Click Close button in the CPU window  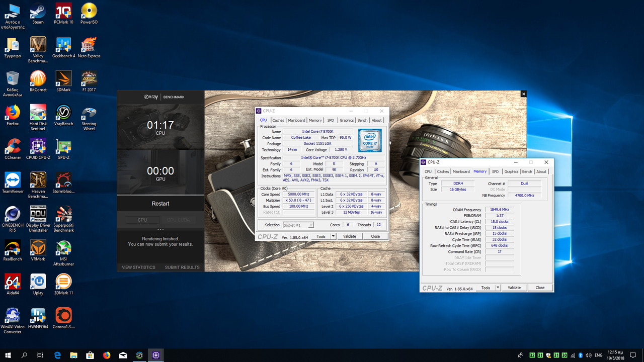point(375,236)
